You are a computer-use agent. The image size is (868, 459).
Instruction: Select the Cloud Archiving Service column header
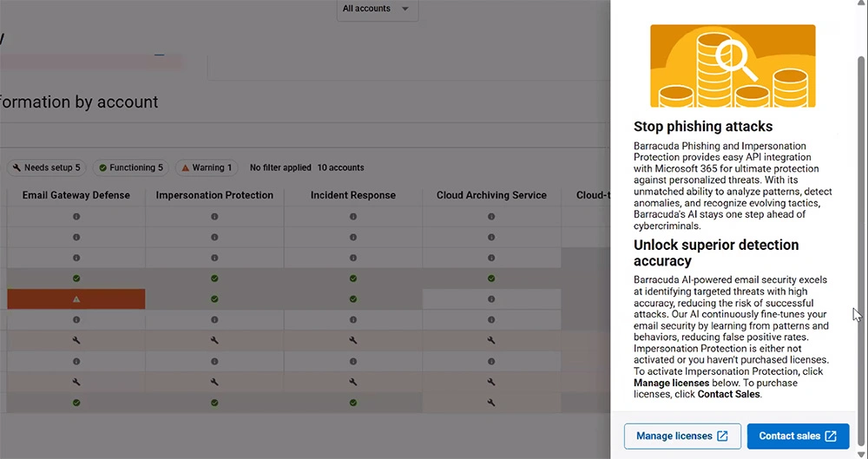[x=491, y=195]
